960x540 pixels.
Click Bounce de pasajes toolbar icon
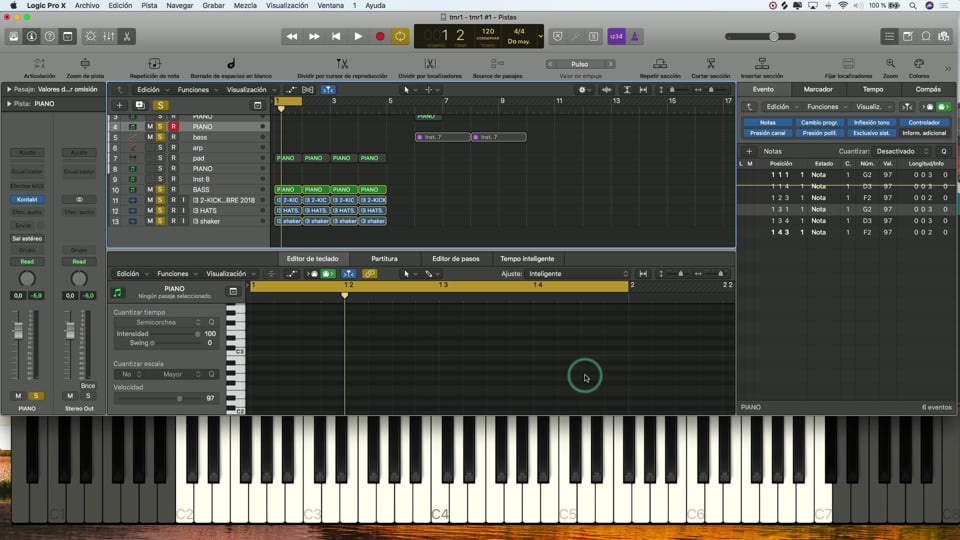[x=497, y=64]
